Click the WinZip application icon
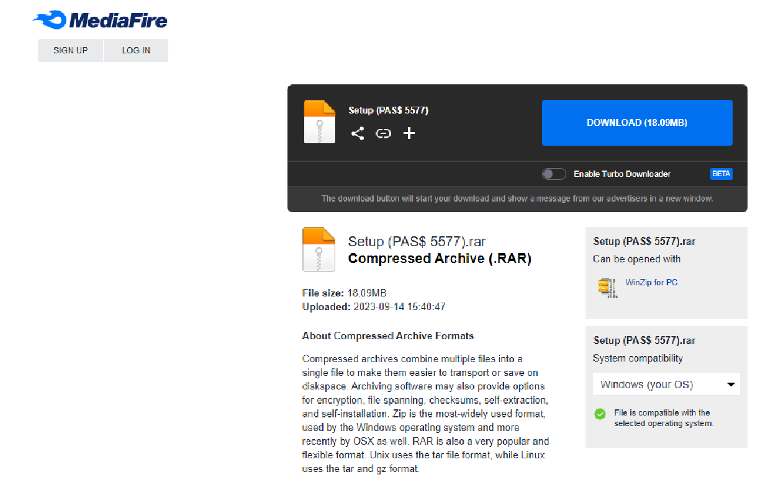 [606, 288]
